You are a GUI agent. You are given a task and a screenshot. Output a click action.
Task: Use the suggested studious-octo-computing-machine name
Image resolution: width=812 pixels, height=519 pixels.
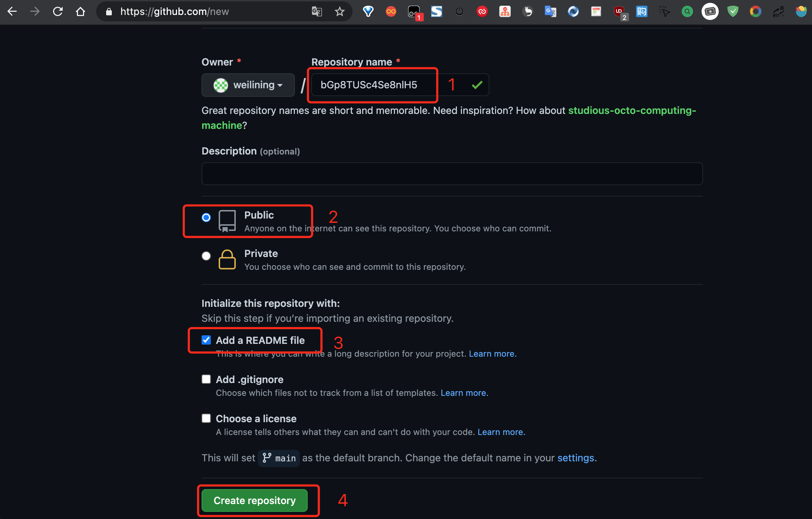[631, 111]
